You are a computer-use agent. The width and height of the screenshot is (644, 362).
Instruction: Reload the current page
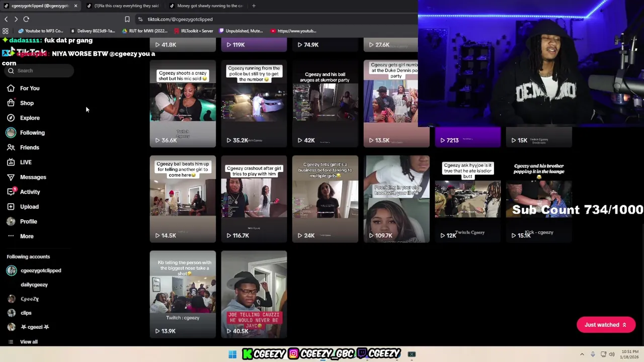pyautogui.click(x=26, y=19)
